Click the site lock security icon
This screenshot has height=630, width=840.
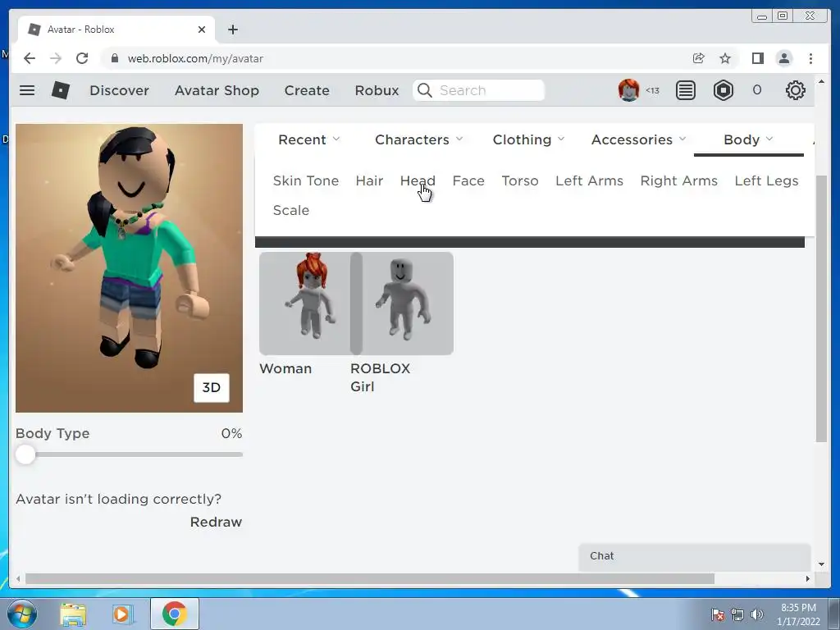coord(114,58)
